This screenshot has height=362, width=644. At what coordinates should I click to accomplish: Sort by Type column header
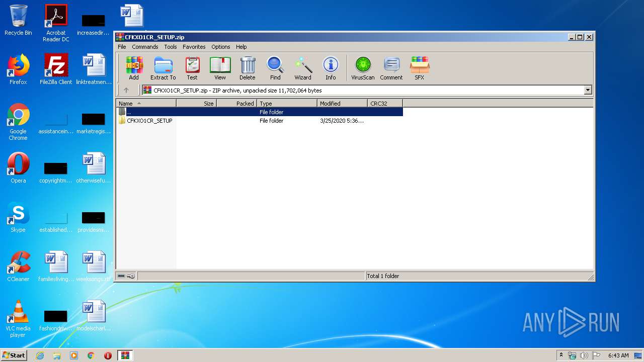[287, 104]
